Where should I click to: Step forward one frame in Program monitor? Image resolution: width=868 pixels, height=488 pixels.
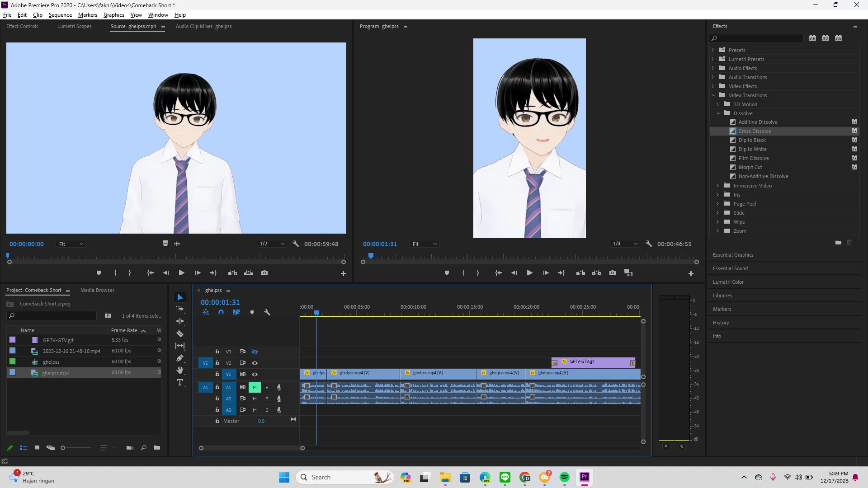[546, 273]
